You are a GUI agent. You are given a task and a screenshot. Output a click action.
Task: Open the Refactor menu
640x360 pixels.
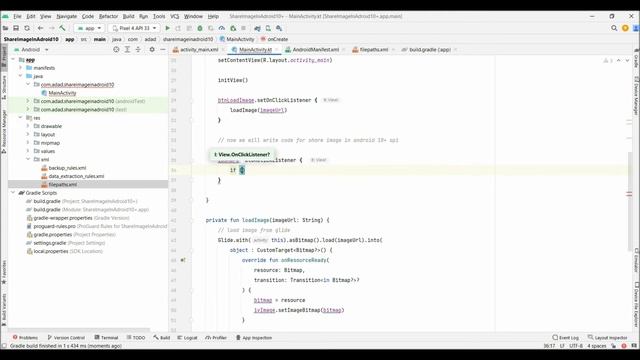pos(109,16)
